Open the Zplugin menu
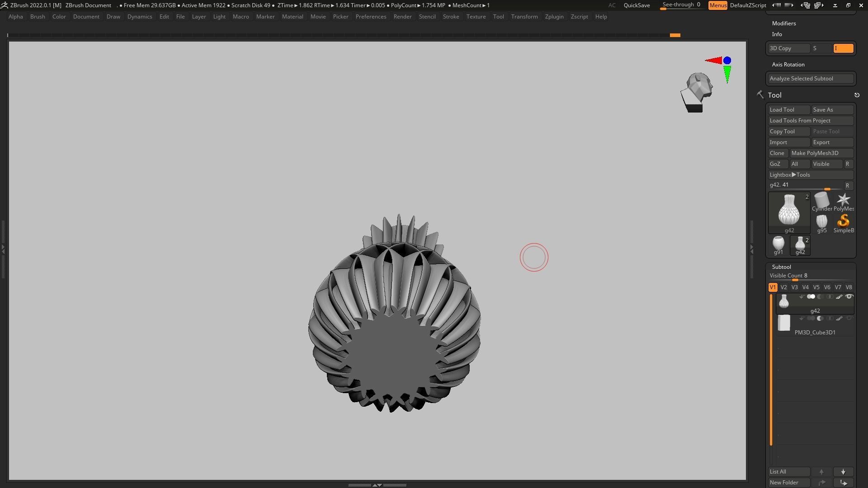 click(x=554, y=17)
